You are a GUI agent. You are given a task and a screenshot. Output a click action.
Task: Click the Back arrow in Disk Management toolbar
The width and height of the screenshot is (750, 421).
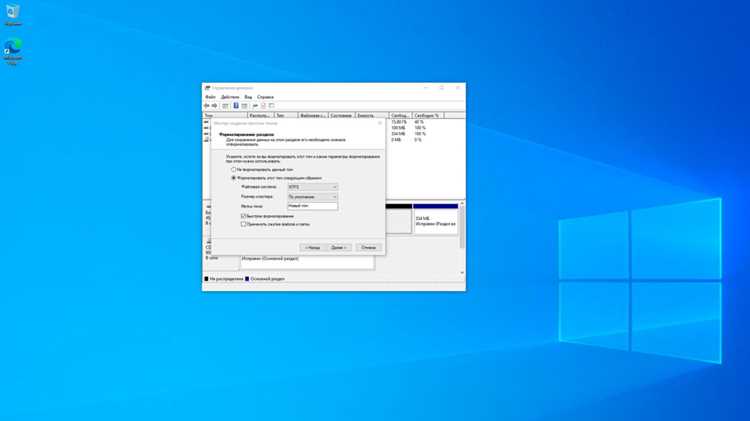[207, 106]
